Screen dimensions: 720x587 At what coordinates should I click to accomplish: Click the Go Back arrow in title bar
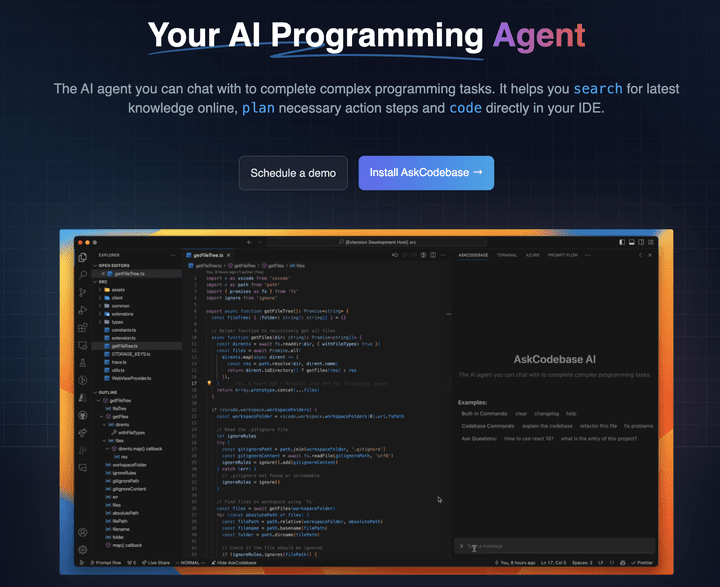pyautogui.click(x=249, y=242)
